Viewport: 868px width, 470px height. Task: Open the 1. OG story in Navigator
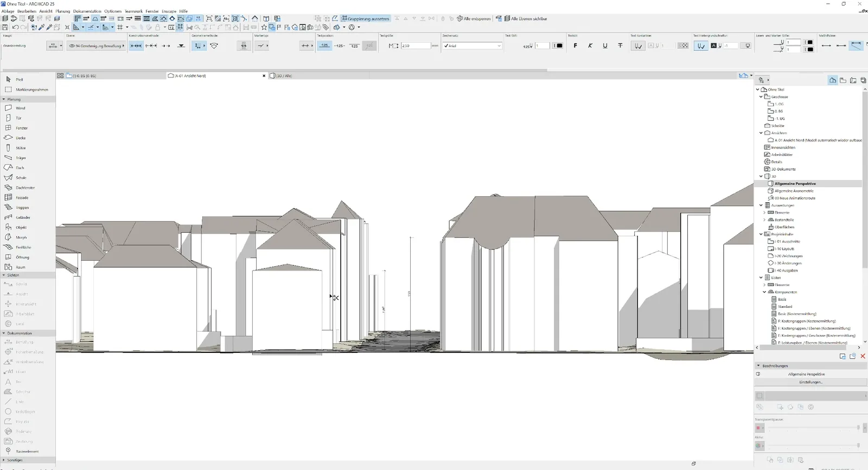pyautogui.click(x=778, y=104)
